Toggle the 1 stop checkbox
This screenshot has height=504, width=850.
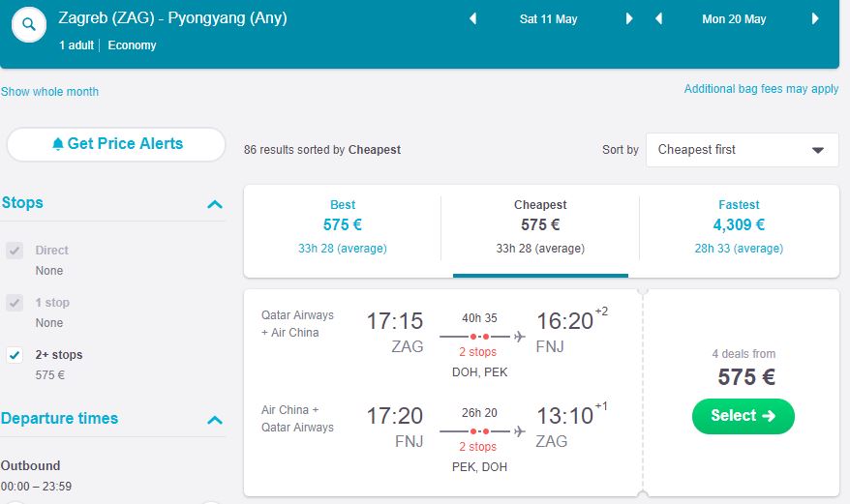coord(15,303)
